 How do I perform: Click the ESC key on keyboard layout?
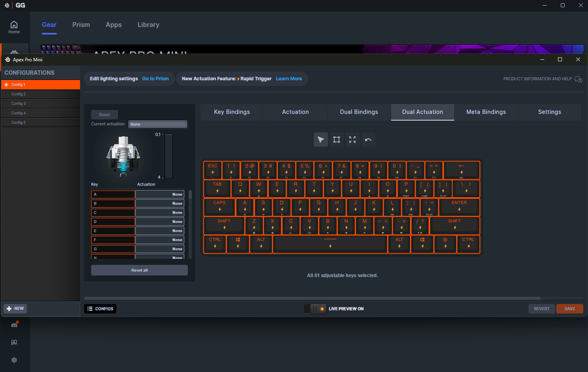point(212,170)
